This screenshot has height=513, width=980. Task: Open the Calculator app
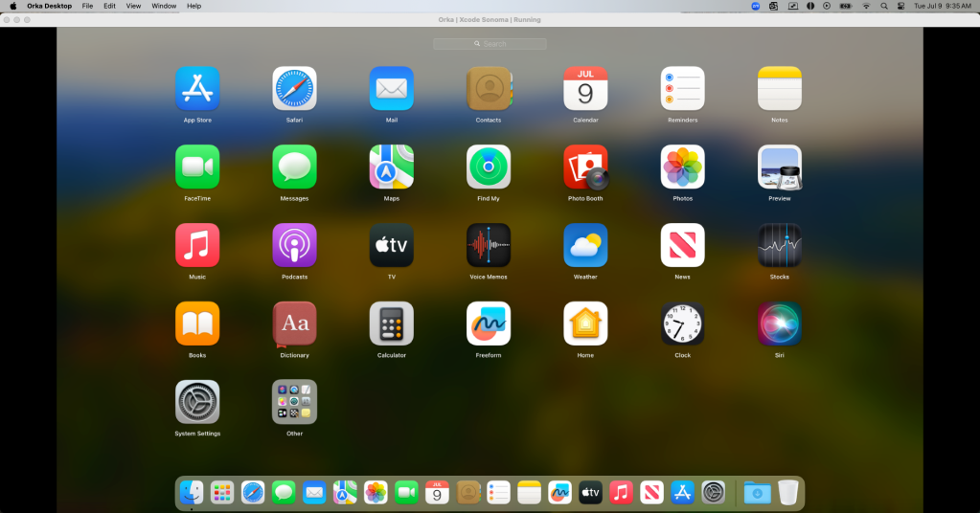coord(392,323)
